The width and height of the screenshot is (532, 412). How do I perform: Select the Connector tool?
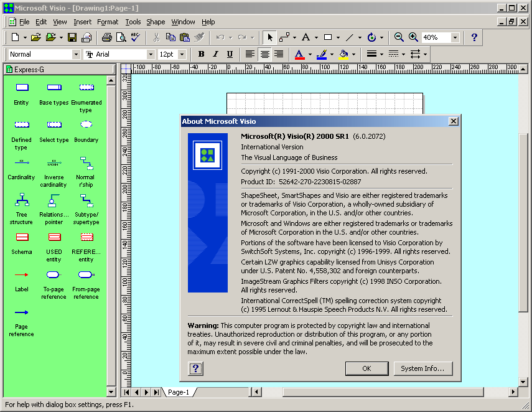tap(284, 37)
